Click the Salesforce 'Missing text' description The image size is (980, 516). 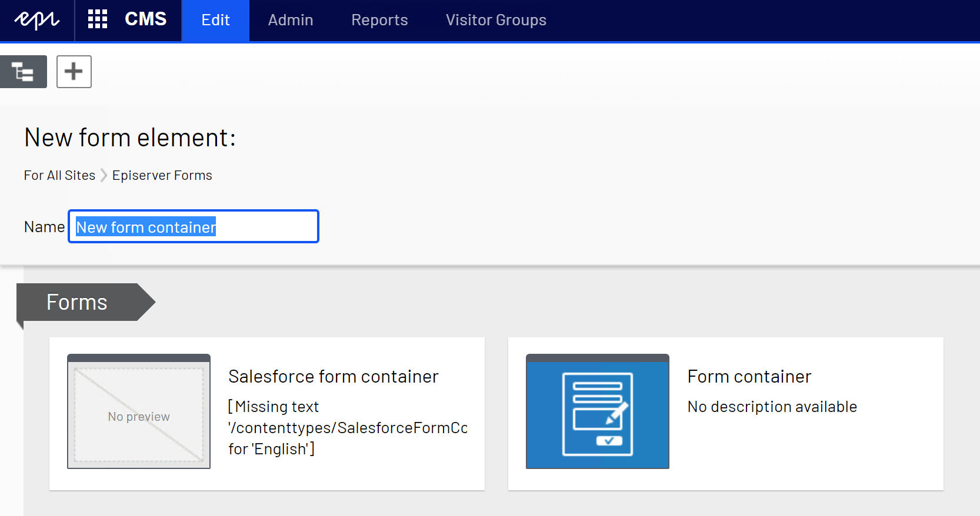click(347, 428)
